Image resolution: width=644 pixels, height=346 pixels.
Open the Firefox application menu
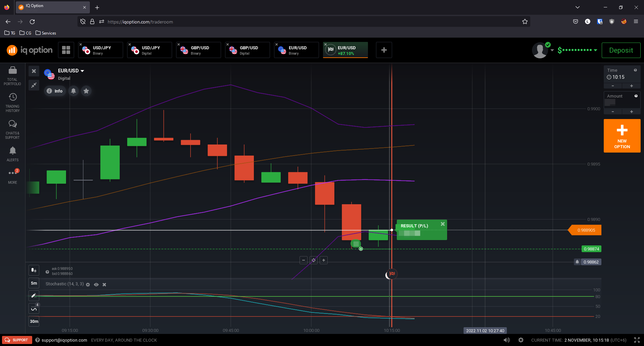(x=636, y=22)
